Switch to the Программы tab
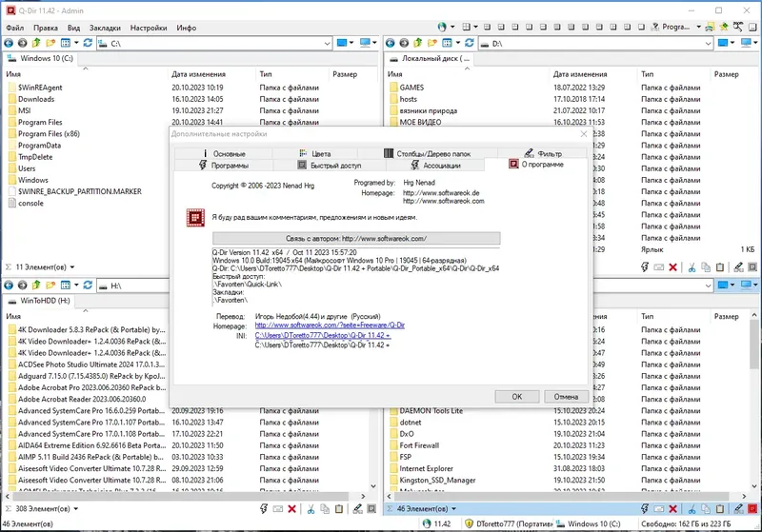 [x=224, y=166]
